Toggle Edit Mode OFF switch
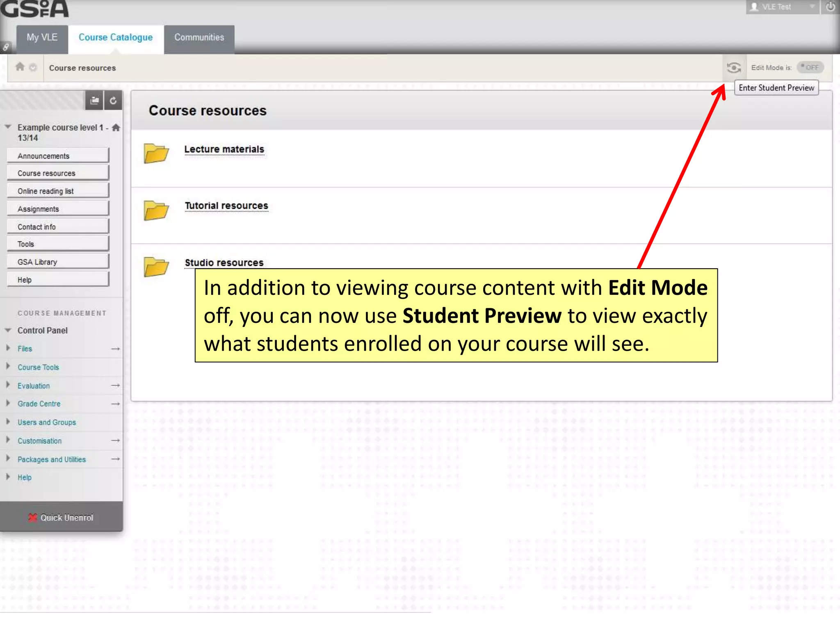The image size is (840, 630). 810,67
